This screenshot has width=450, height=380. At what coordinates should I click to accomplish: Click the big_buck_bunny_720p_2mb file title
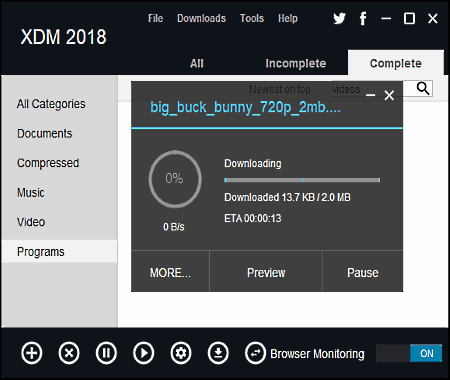click(245, 108)
